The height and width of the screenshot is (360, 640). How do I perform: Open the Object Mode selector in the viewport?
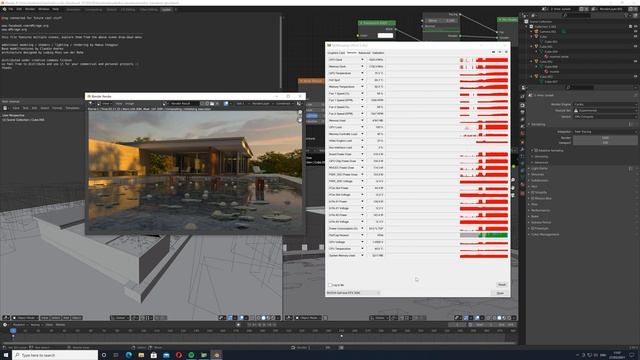(x=25, y=318)
